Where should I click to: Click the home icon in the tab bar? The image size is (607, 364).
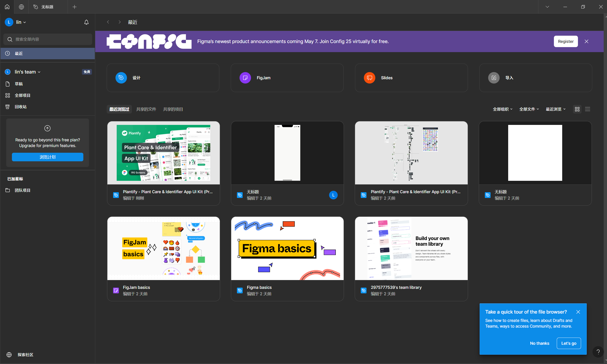click(7, 7)
